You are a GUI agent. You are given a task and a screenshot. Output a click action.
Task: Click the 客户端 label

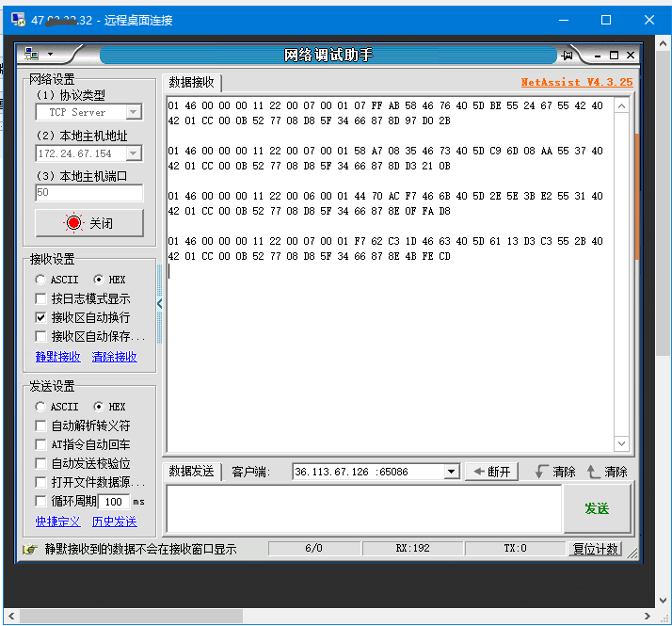click(250, 472)
